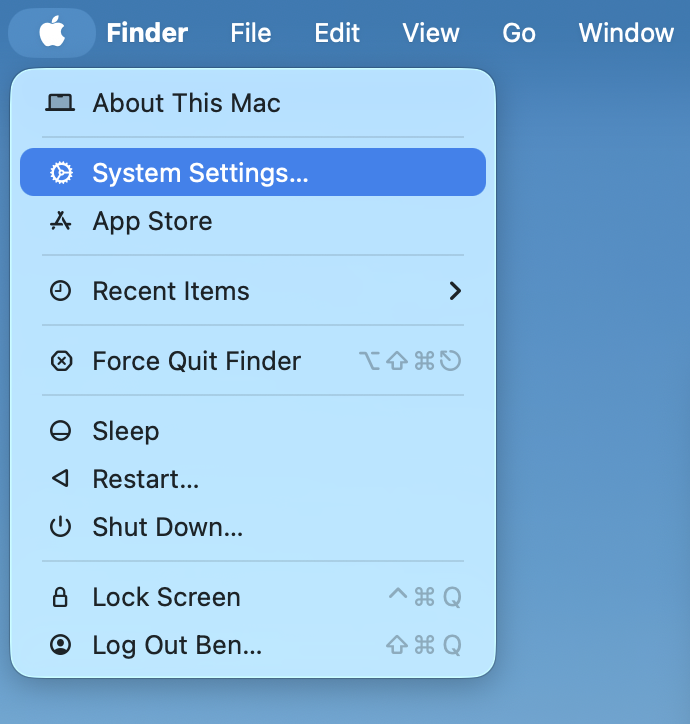Click the Sleep icon in the Apple menu
This screenshot has width=690, height=724.
coord(61,431)
